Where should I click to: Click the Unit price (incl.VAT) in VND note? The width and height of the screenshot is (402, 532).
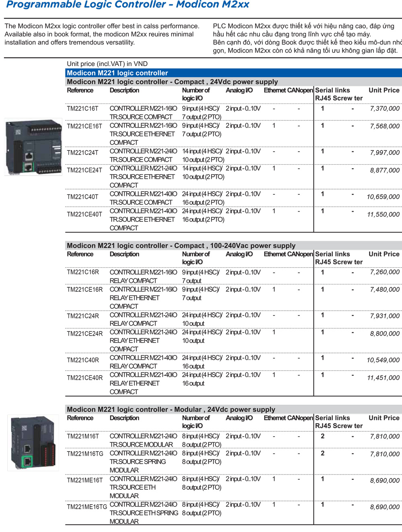tap(107, 64)
